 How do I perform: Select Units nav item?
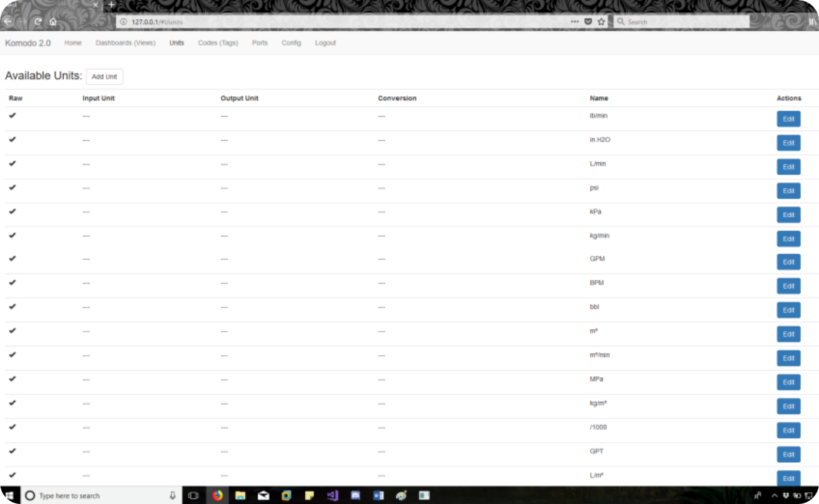tap(177, 43)
